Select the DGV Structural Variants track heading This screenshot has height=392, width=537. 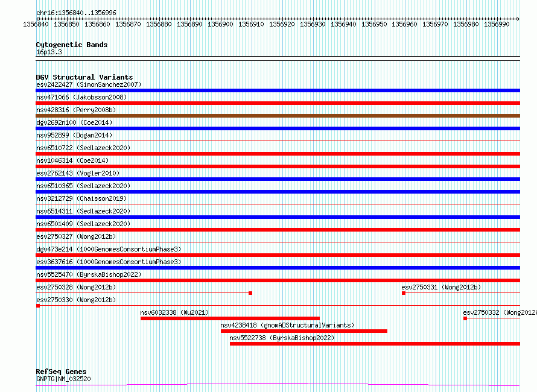pyautogui.click(x=84, y=77)
